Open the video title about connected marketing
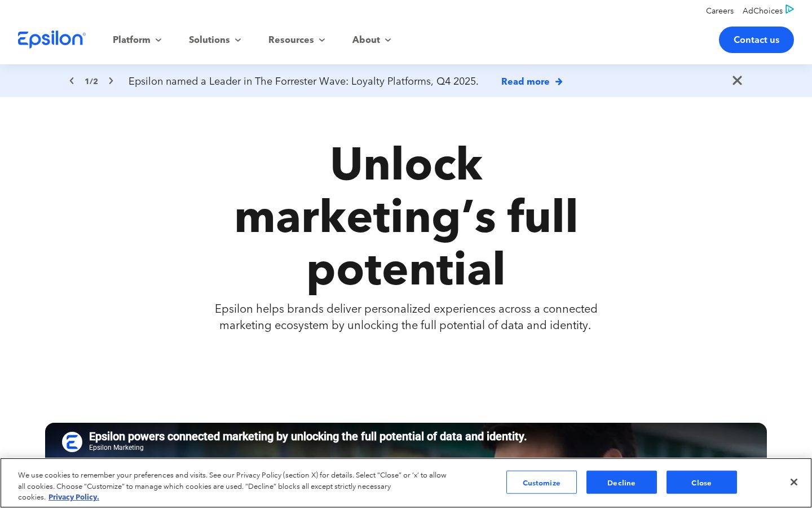 (308, 436)
